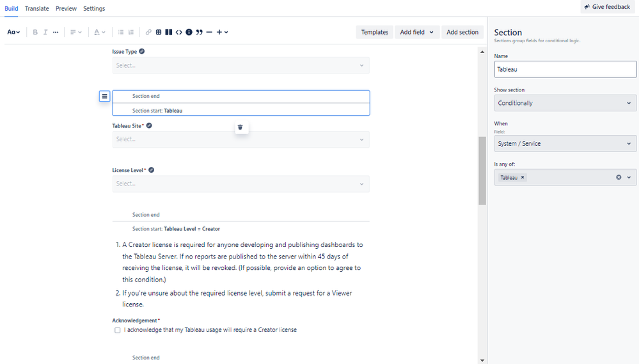The height and width of the screenshot is (364, 639).
Task: Click the Tableau Site linked field icon
Action: click(149, 125)
